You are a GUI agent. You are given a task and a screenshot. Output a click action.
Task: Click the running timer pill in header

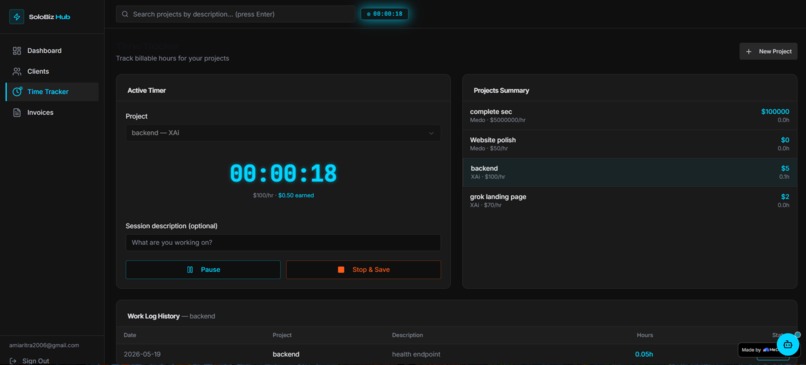[384, 14]
